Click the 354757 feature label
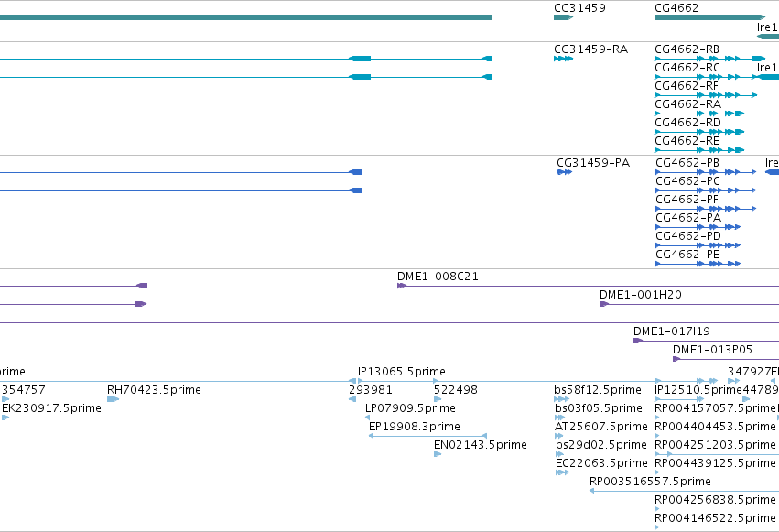The image size is (779, 532). [24, 390]
